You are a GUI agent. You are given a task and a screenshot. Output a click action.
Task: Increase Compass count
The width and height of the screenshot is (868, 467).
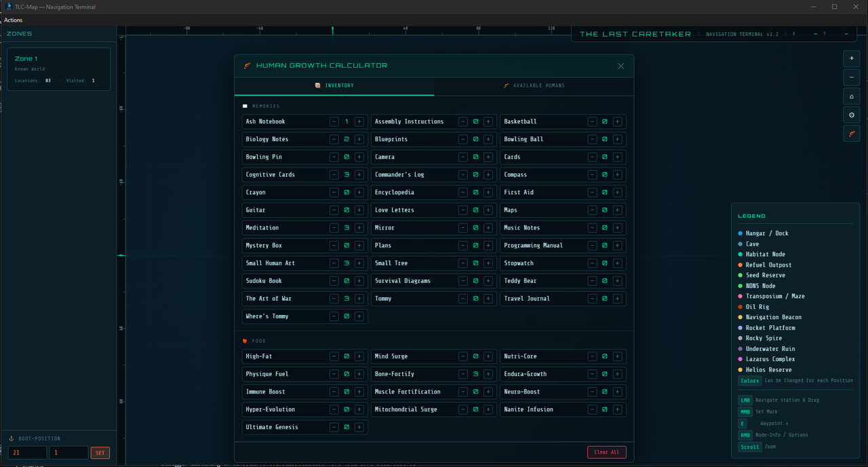pos(617,174)
